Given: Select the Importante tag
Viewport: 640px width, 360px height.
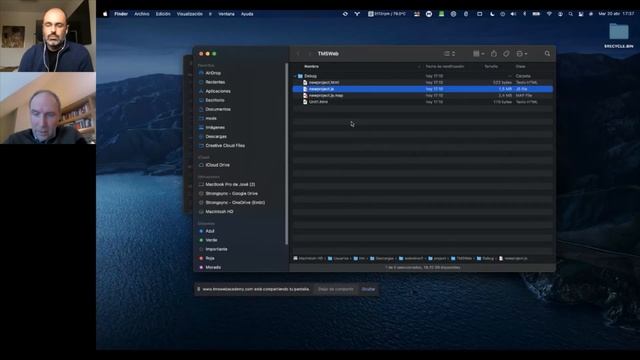Looking at the screenshot, I should pyautogui.click(x=213, y=249).
